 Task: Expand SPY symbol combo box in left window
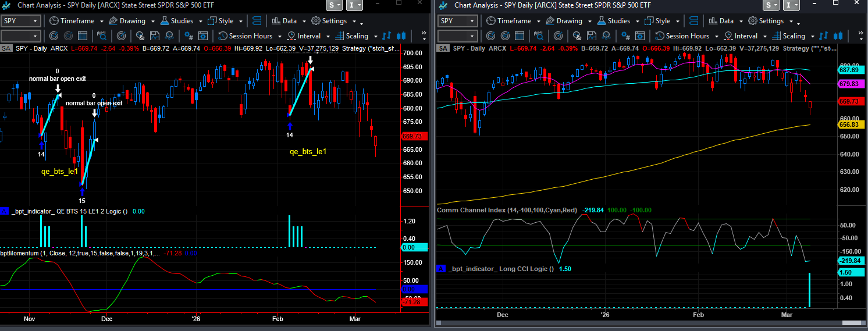[35, 21]
